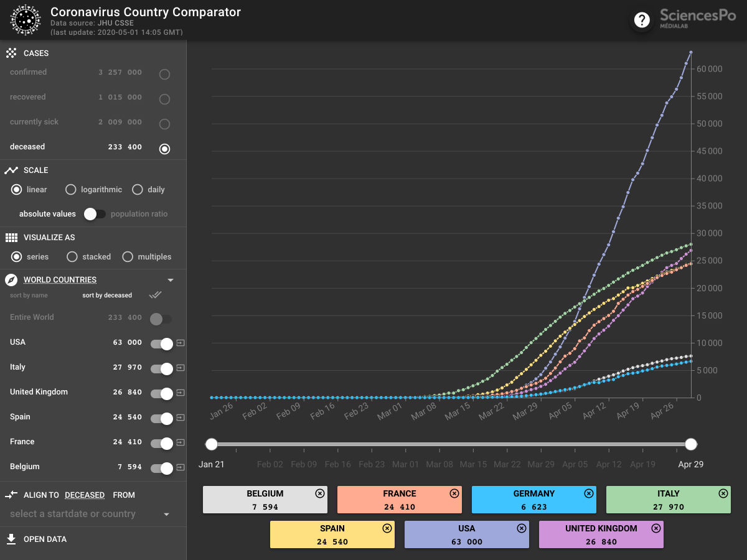Remove France card with its close icon

454,493
